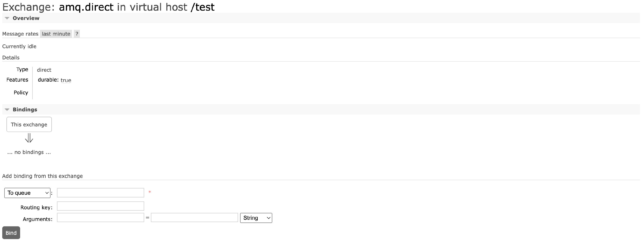The height and width of the screenshot is (242, 644).
Task: Click the durable true feature value
Action: pyautogui.click(x=66, y=80)
